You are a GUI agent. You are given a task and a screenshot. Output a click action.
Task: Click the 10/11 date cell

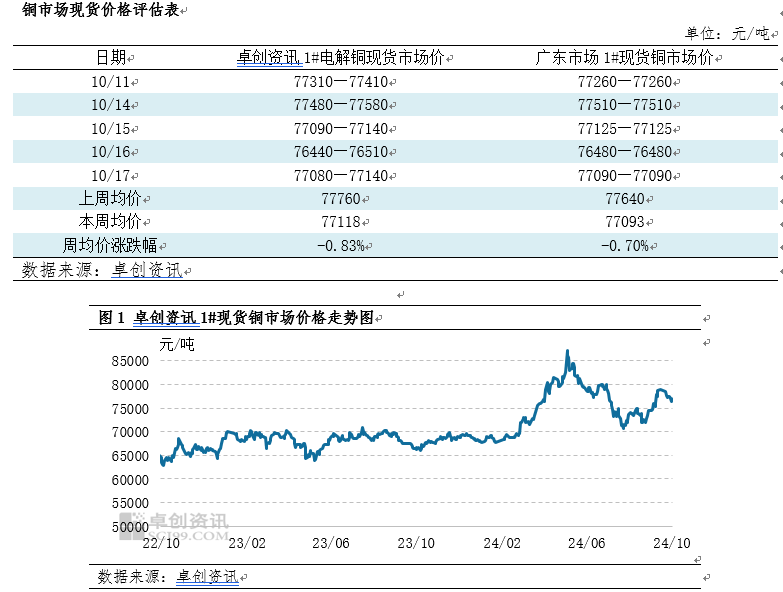pos(110,82)
